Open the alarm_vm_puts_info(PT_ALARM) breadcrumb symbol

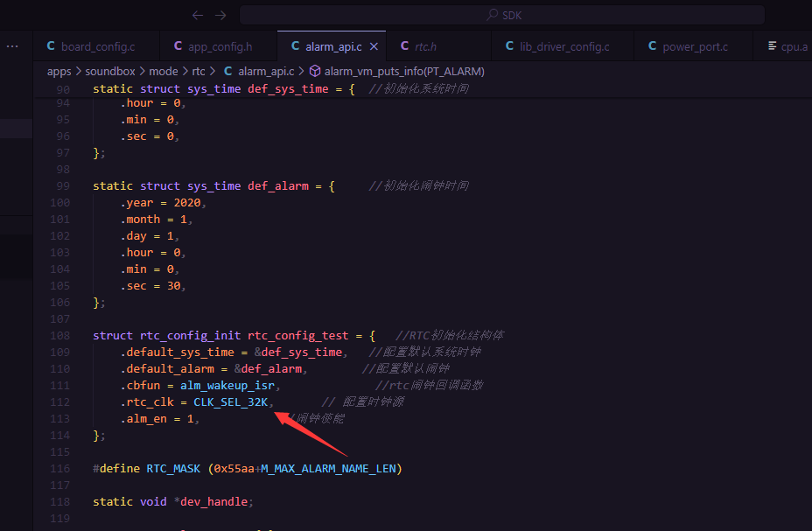[397, 72]
